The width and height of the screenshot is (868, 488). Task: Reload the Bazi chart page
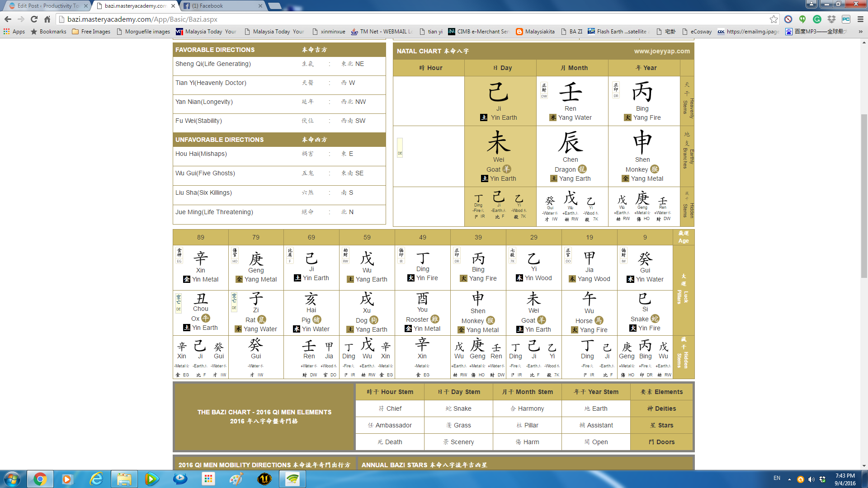(34, 19)
